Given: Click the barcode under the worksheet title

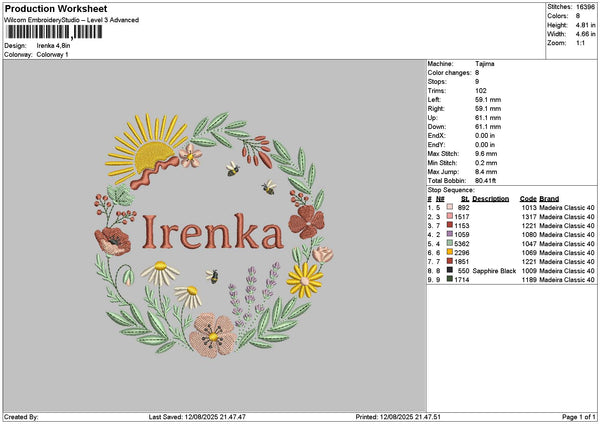Looking at the screenshot, I should click(51, 32).
